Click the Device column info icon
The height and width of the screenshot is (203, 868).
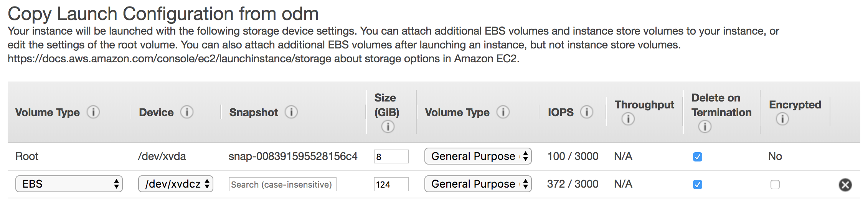(x=187, y=112)
